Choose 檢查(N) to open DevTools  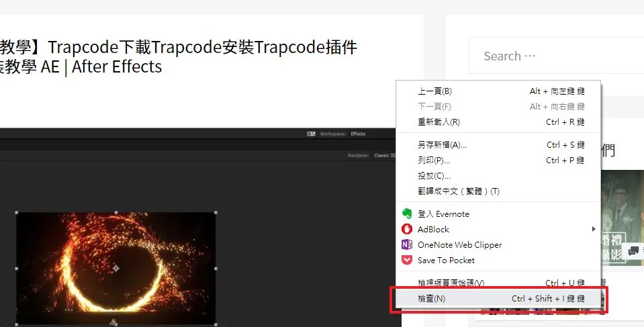(x=498, y=299)
